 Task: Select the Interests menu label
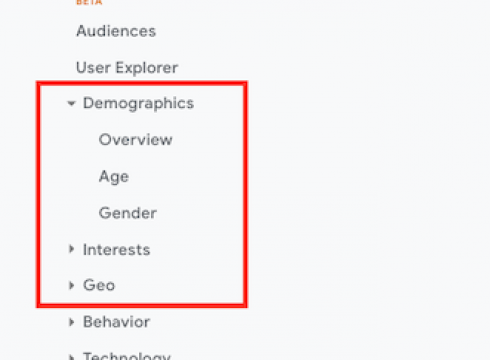116,249
